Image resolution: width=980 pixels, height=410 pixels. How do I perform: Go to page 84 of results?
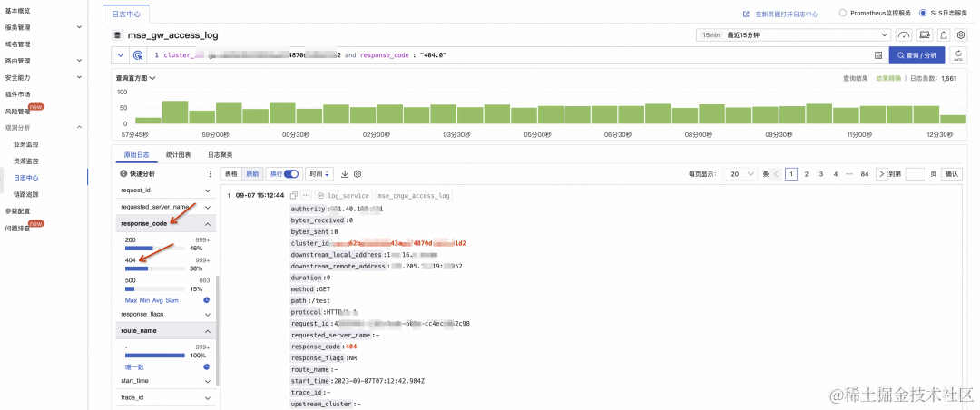(865, 174)
